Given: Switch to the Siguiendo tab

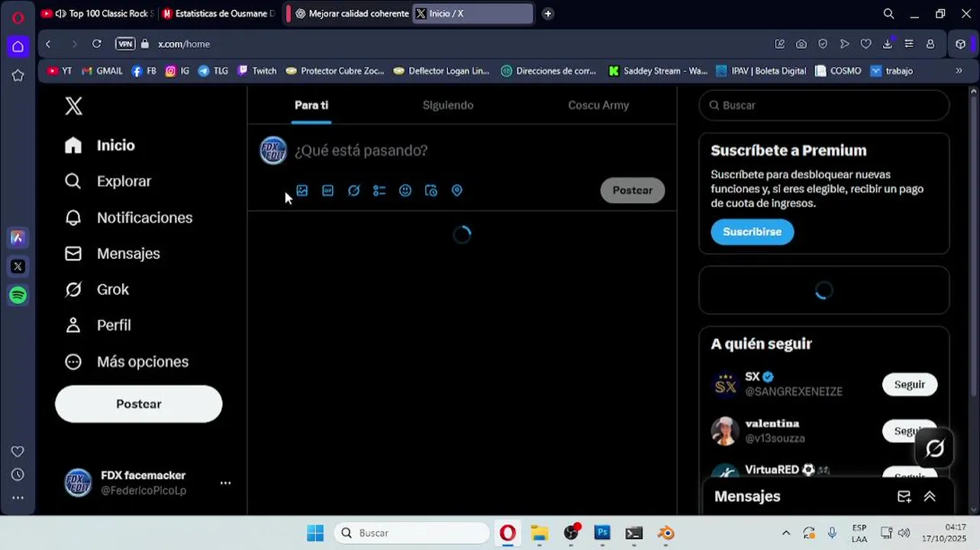Looking at the screenshot, I should click(x=448, y=105).
